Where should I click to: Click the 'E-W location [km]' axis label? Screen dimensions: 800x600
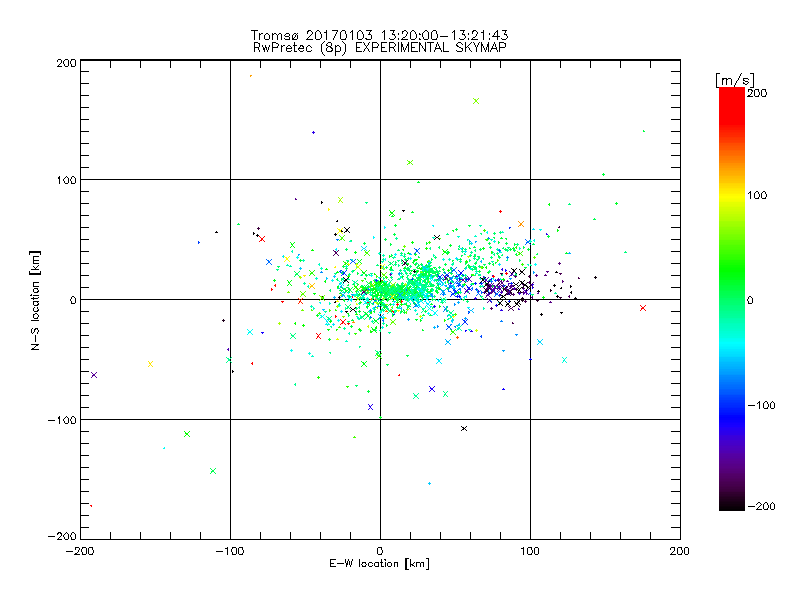click(379, 564)
